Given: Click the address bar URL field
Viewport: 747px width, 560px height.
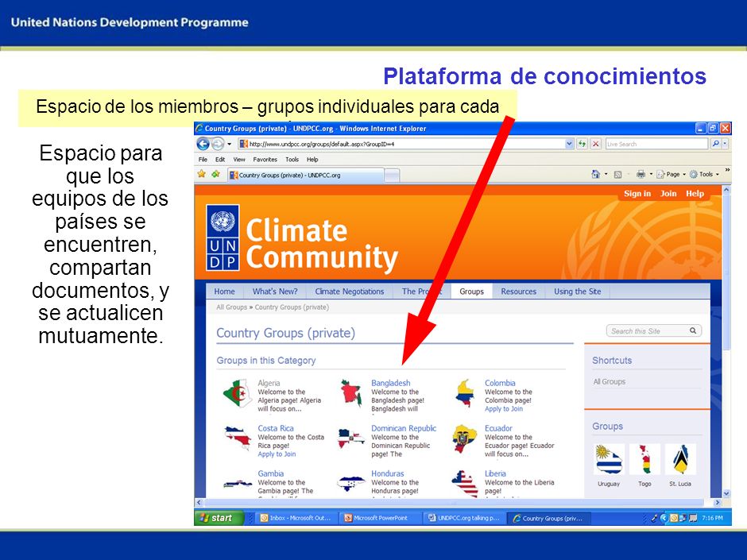Looking at the screenshot, I should click(x=401, y=144).
